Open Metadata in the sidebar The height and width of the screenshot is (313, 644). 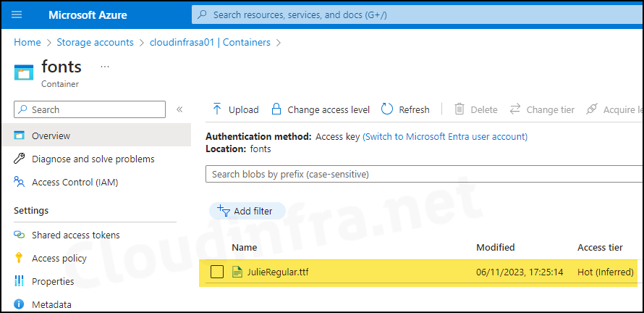pyautogui.click(x=52, y=305)
